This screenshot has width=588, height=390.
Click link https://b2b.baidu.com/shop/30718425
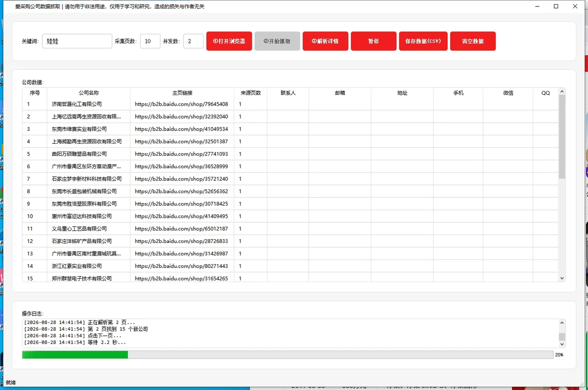181,203
